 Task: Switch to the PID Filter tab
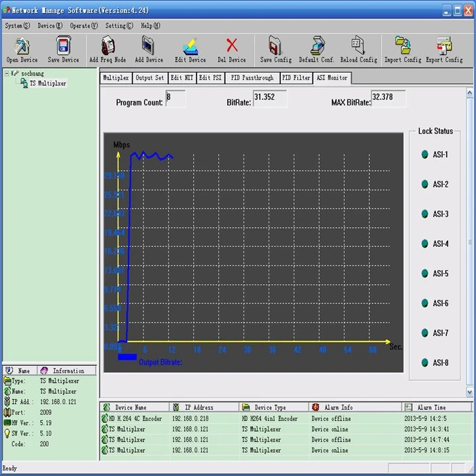coord(296,78)
